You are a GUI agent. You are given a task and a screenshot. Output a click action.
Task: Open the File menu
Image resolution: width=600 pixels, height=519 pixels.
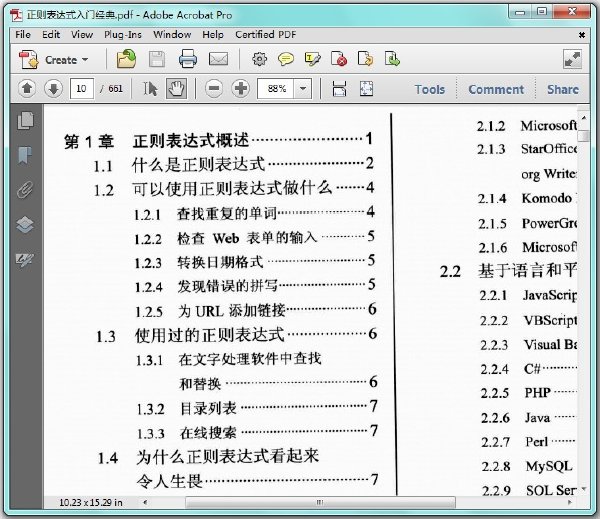[x=23, y=35]
